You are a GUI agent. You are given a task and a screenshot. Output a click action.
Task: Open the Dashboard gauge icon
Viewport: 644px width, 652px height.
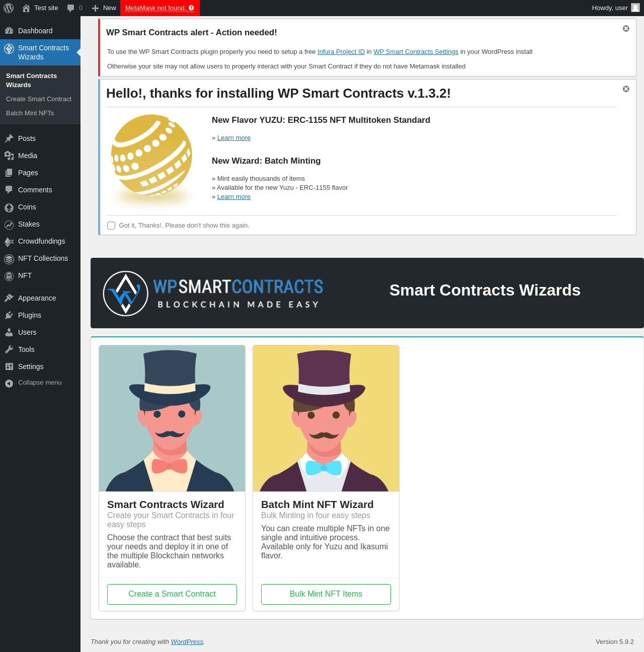[9, 31]
